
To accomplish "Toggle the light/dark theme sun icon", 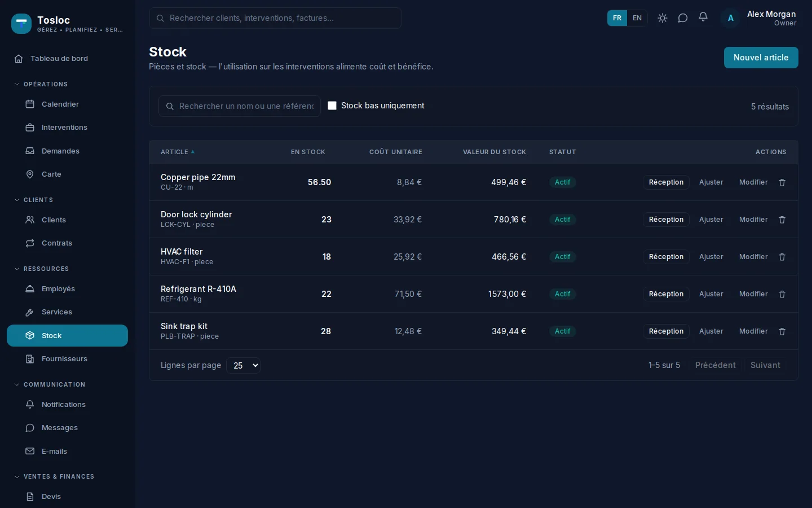I will coord(663,18).
